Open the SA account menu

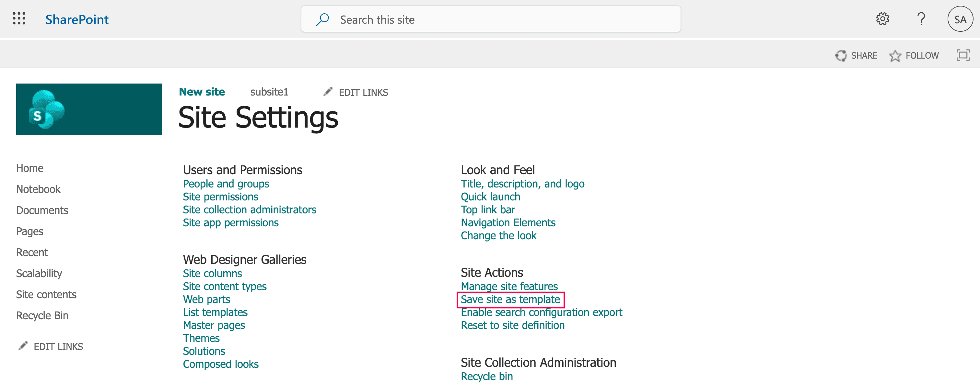[960, 19]
